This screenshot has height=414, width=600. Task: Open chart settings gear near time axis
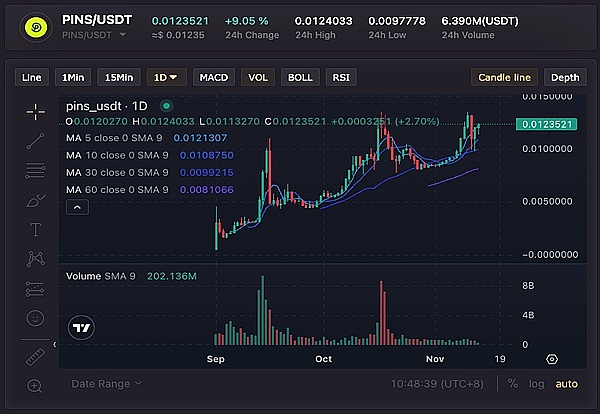552,358
